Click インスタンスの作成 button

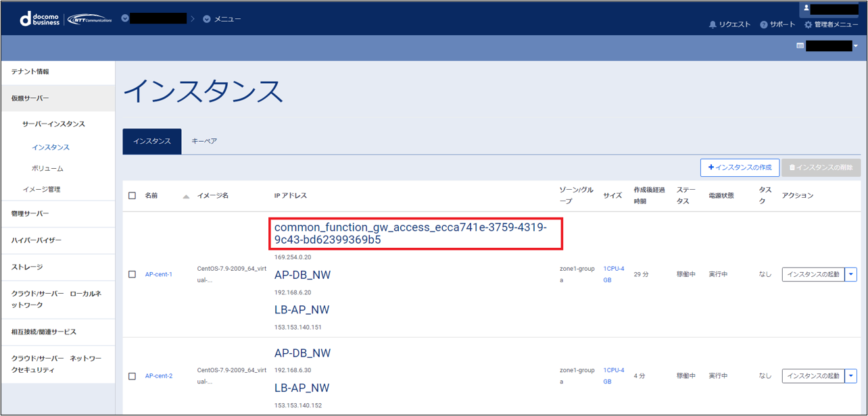click(x=740, y=167)
